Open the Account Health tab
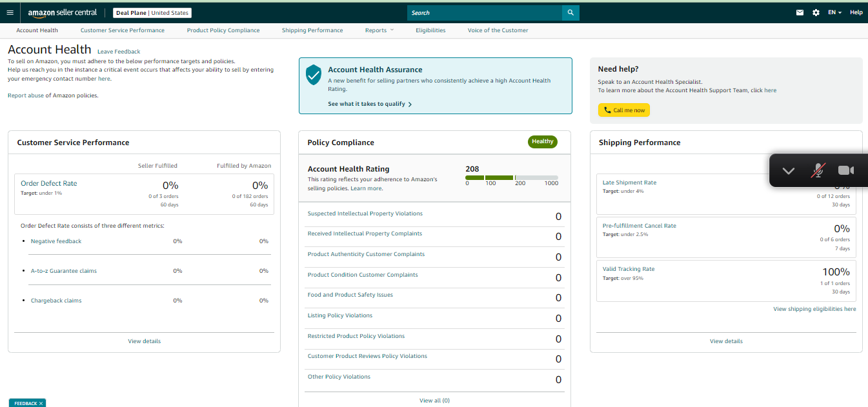 pos(37,30)
